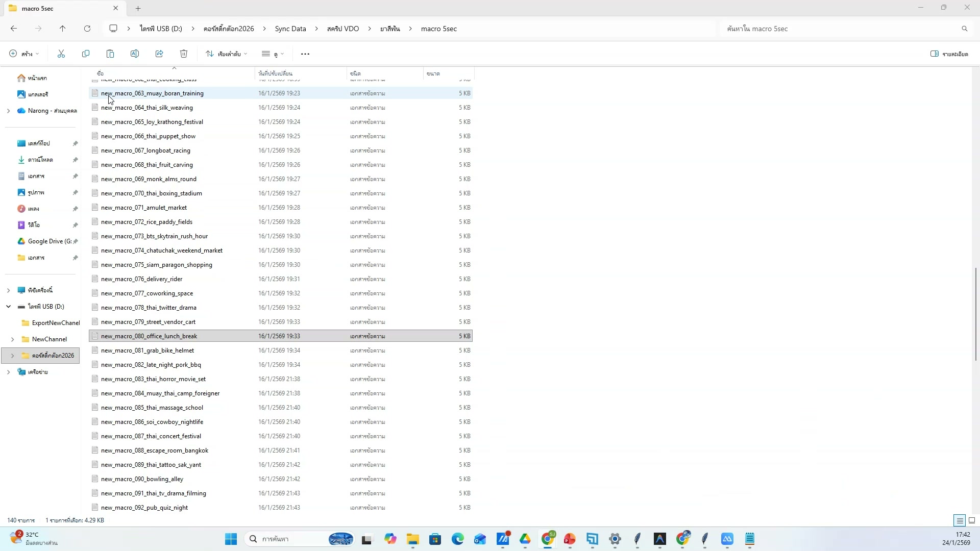Click the Rename icon in toolbar
The height and width of the screenshot is (551, 980).
(135, 54)
